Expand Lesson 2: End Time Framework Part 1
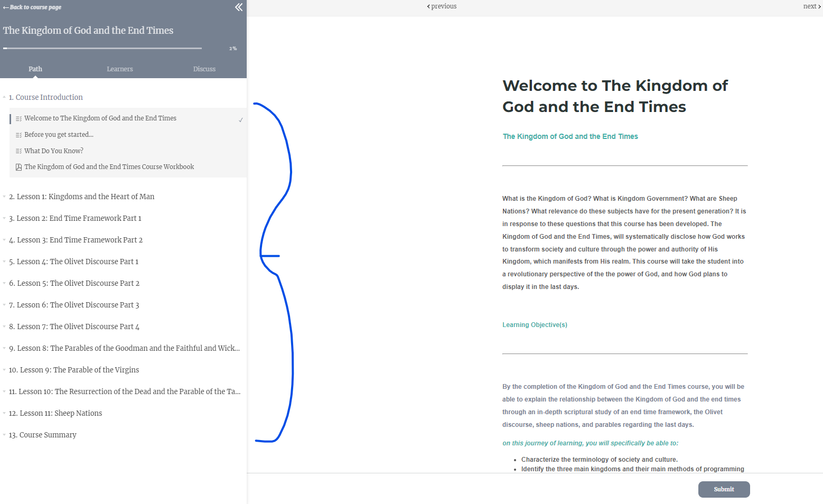The width and height of the screenshot is (823, 504). pos(4,218)
